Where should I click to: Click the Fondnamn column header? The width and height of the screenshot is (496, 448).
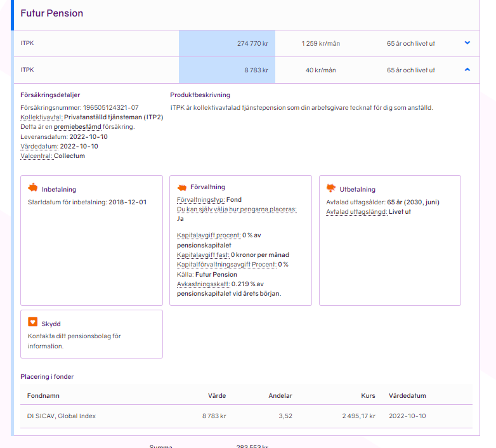pos(42,395)
